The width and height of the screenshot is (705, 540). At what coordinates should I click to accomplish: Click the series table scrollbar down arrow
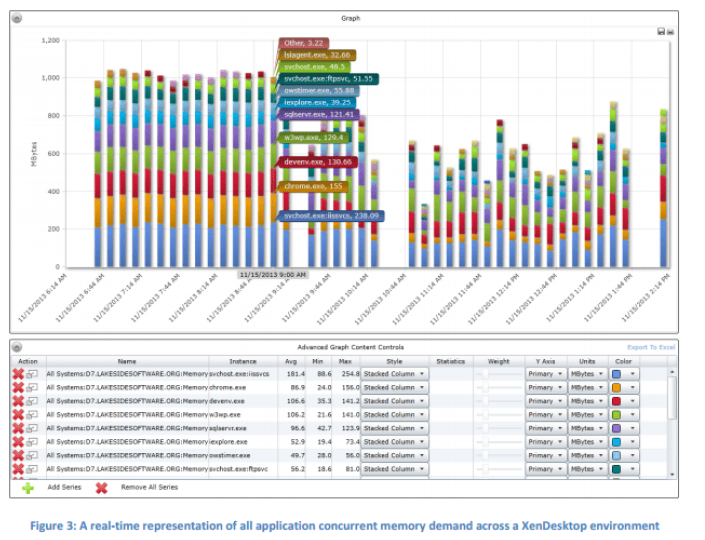672,474
